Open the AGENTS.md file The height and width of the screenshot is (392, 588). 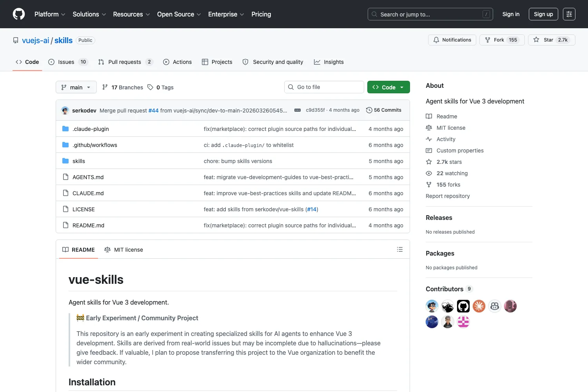(x=88, y=177)
